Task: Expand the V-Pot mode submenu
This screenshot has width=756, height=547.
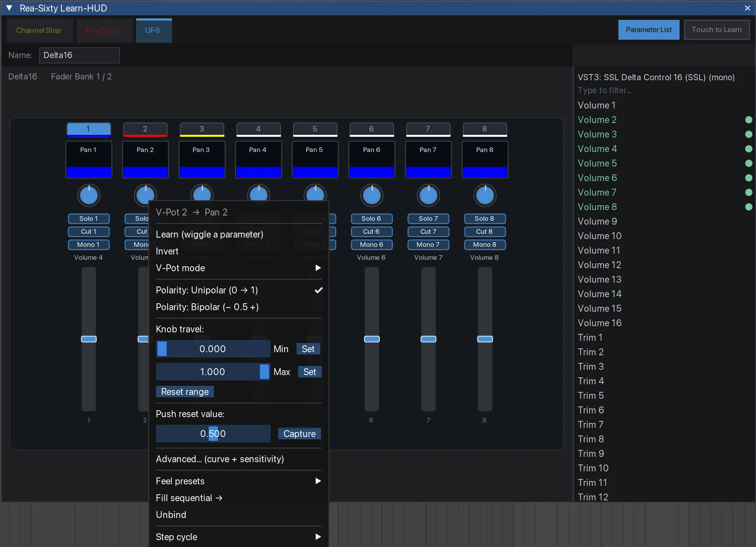Action: pos(238,268)
